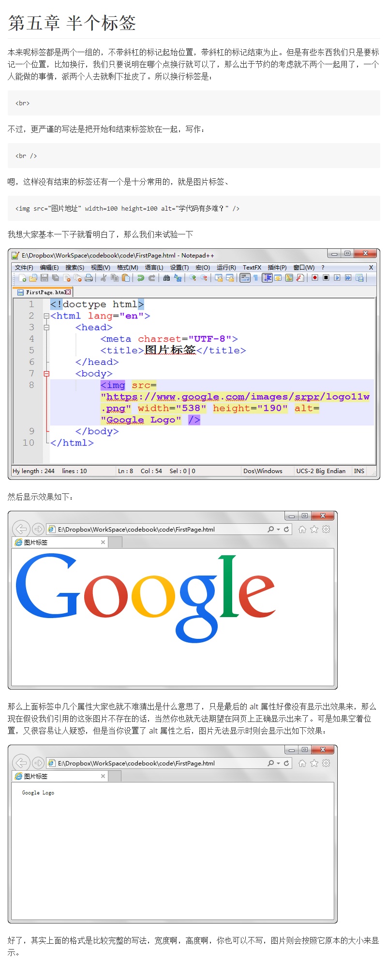
Task: Click the Stop recording macro square icon
Action: pos(326,278)
